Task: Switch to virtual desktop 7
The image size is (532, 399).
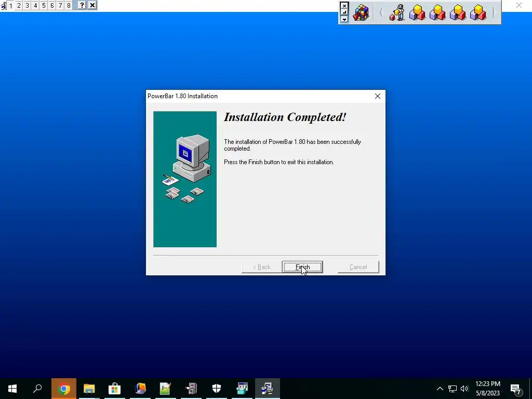Action: point(60,5)
